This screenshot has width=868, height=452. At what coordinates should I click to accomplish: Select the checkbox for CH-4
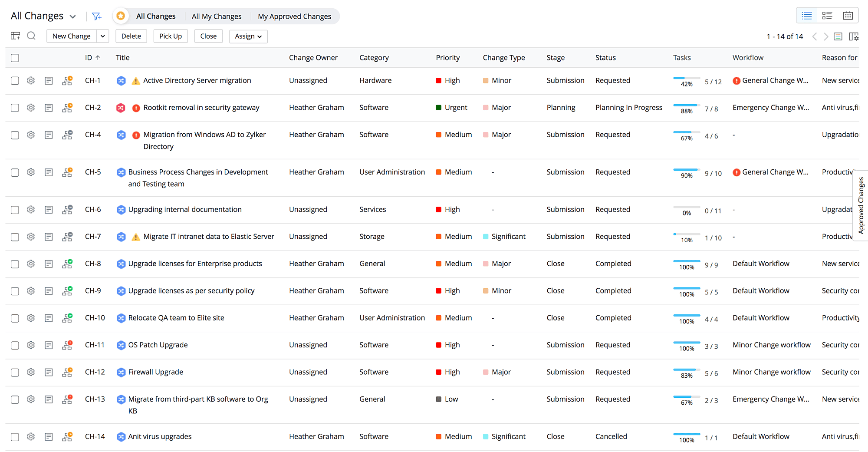tap(15, 135)
